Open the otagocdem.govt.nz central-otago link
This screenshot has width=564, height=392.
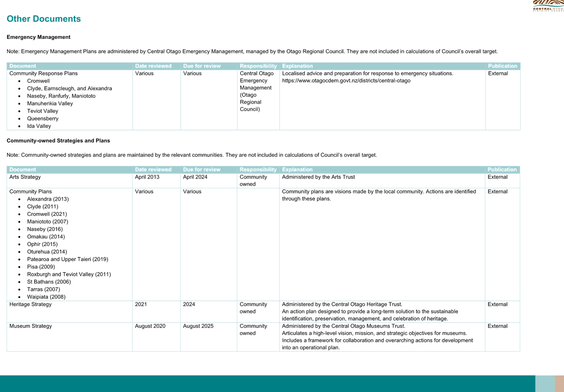pyautogui.click(x=346, y=80)
